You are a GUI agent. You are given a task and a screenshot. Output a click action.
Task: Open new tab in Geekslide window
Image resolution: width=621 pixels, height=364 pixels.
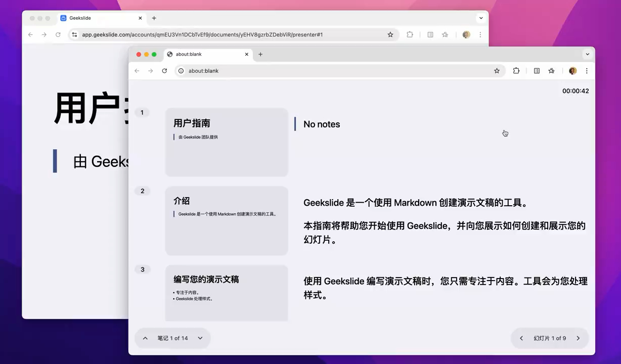point(154,18)
